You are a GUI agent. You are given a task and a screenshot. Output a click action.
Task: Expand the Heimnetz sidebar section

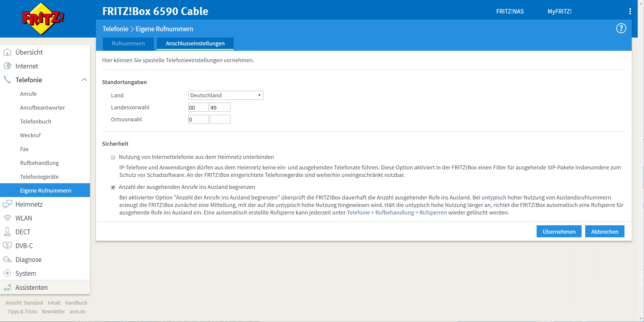point(29,204)
